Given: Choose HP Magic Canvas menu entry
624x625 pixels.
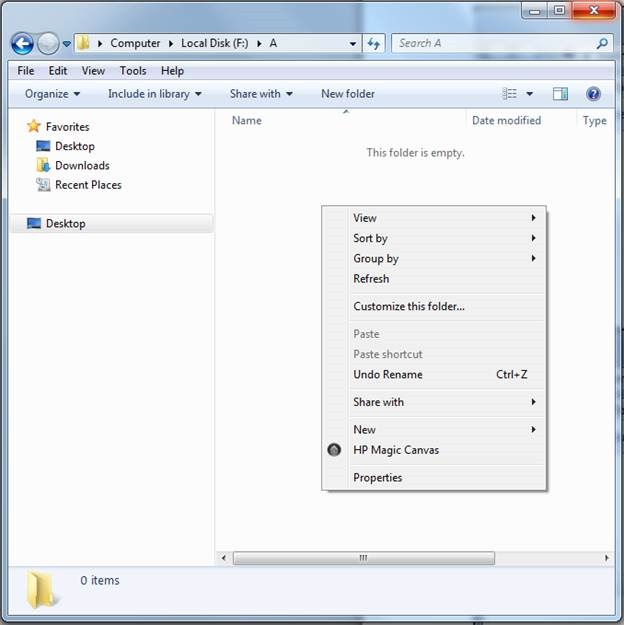Looking at the screenshot, I should (x=434, y=450).
